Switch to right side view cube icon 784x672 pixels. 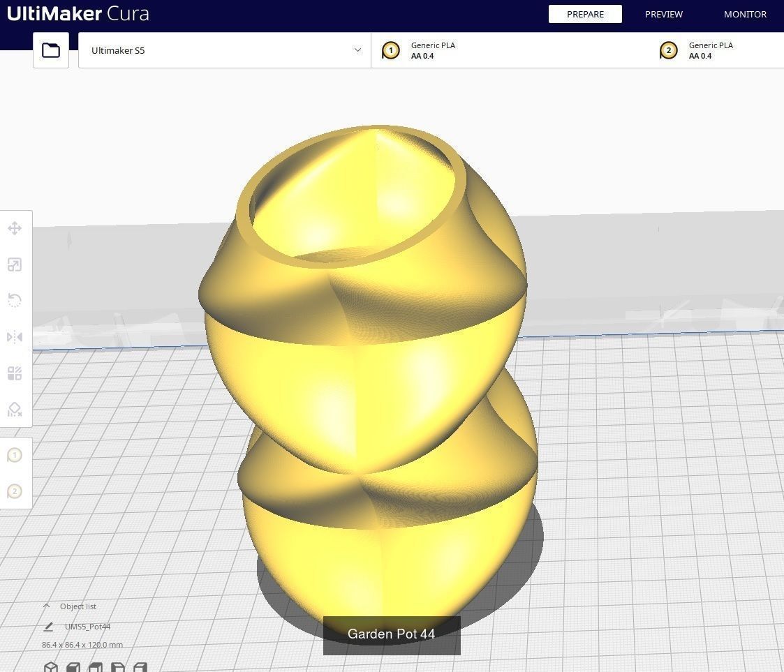click(x=140, y=668)
